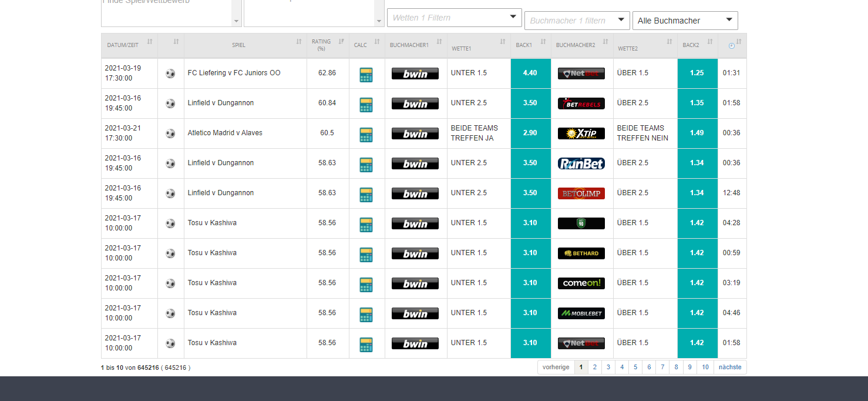868x401 pixels.
Task: Click the ComeOn bookmaker logo
Action: pos(581,283)
